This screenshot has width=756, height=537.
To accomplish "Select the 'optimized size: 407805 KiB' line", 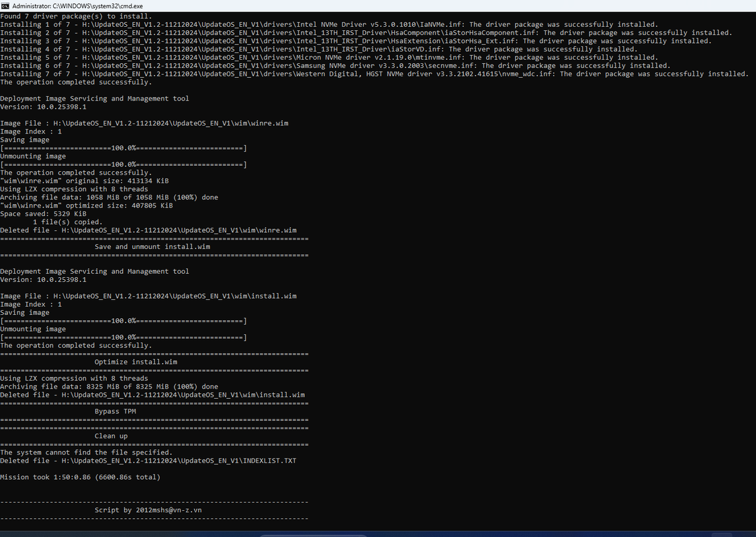I will (87, 205).
